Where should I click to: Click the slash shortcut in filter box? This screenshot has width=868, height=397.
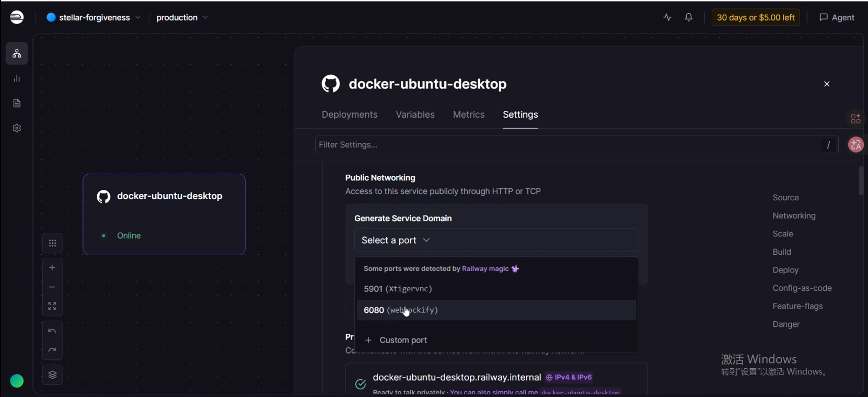pyautogui.click(x=828, y=145)
